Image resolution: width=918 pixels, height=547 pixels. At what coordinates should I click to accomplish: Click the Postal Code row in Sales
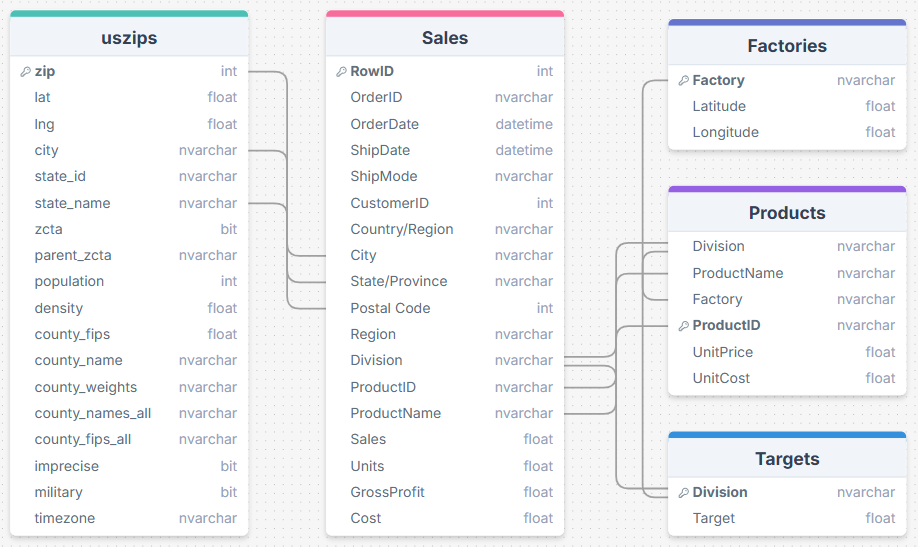pos(390,308)
